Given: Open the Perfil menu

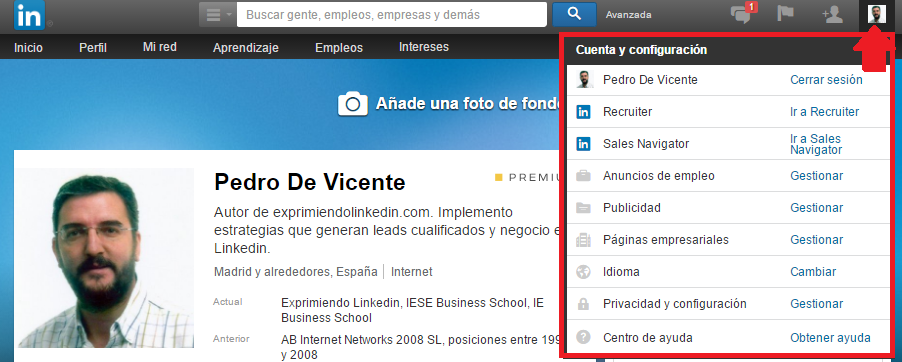Looking at the screenshot, I should tap(93, 48).
